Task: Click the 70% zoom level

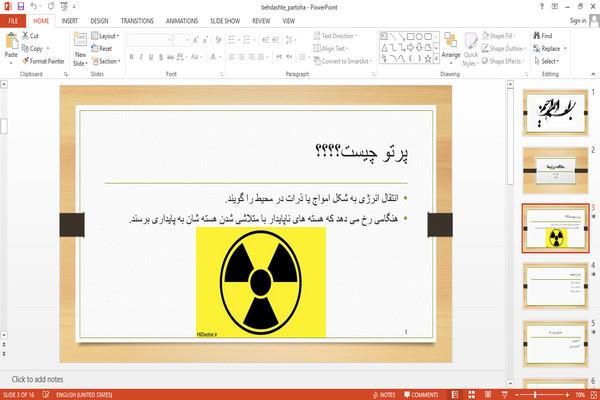Action: click(580, 395)
